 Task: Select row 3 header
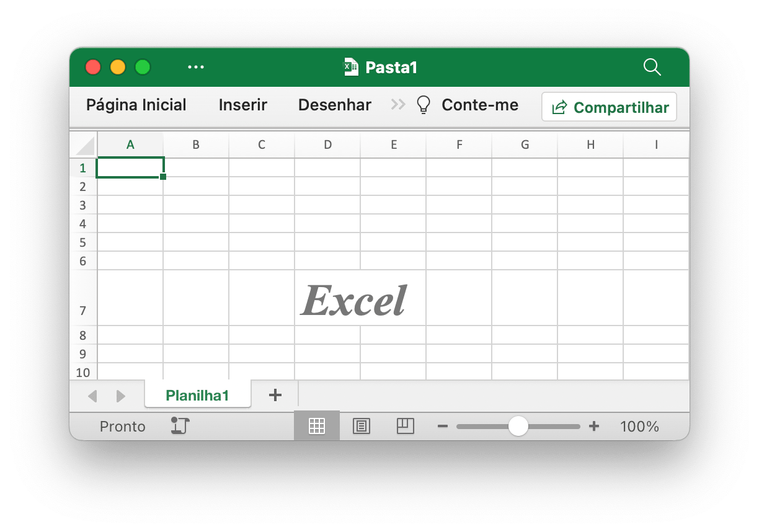point(83,205)
